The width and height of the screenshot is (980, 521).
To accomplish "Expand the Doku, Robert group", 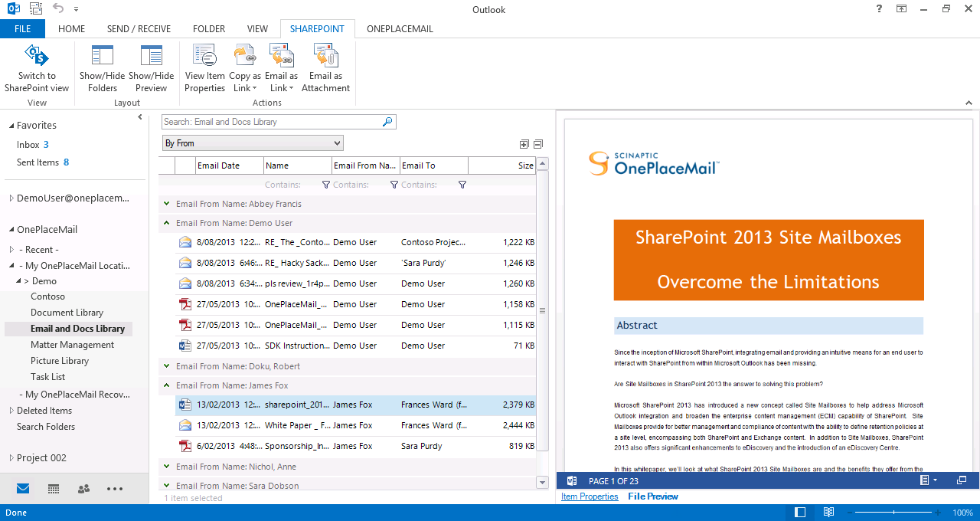I will click(x=166, y=366).
